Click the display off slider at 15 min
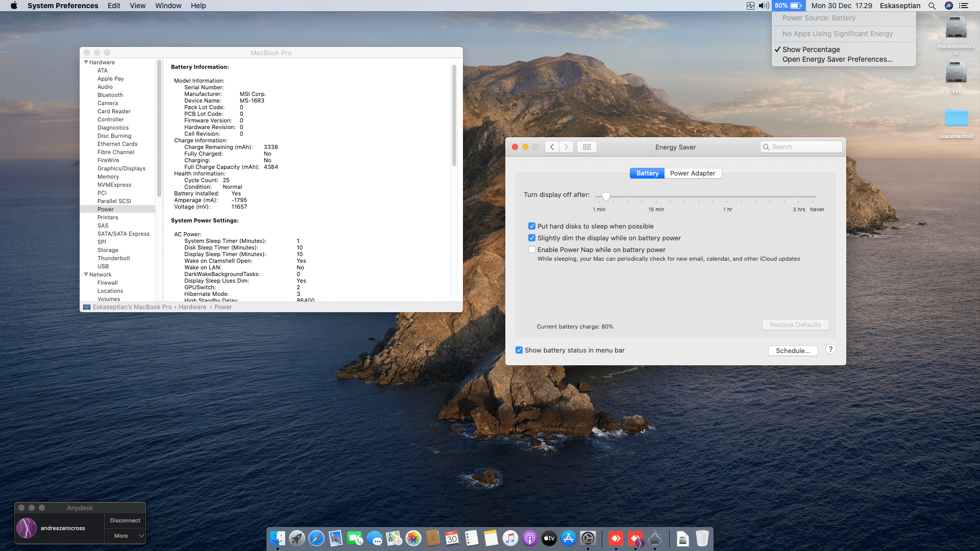The image size is (980, 551). coord(656,196)
